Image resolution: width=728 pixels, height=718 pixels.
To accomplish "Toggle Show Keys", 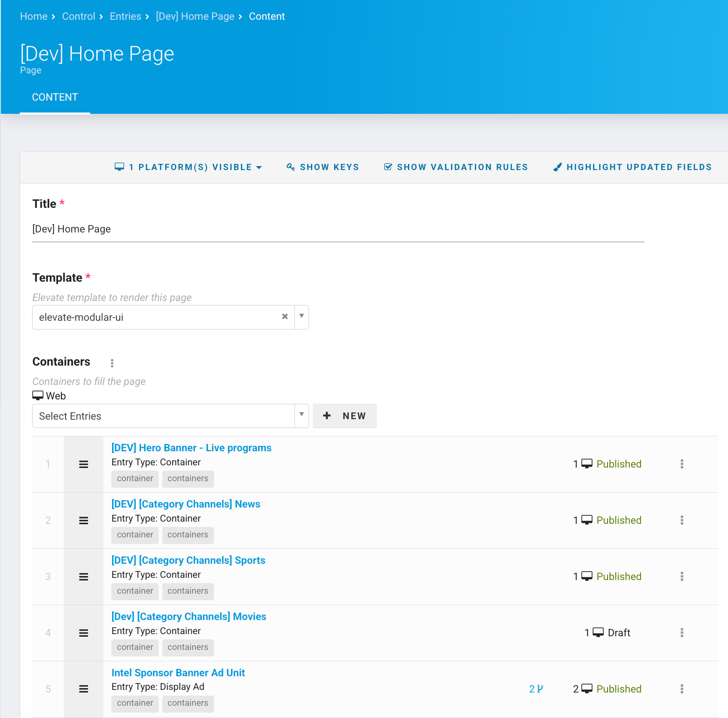I will 323,167.
